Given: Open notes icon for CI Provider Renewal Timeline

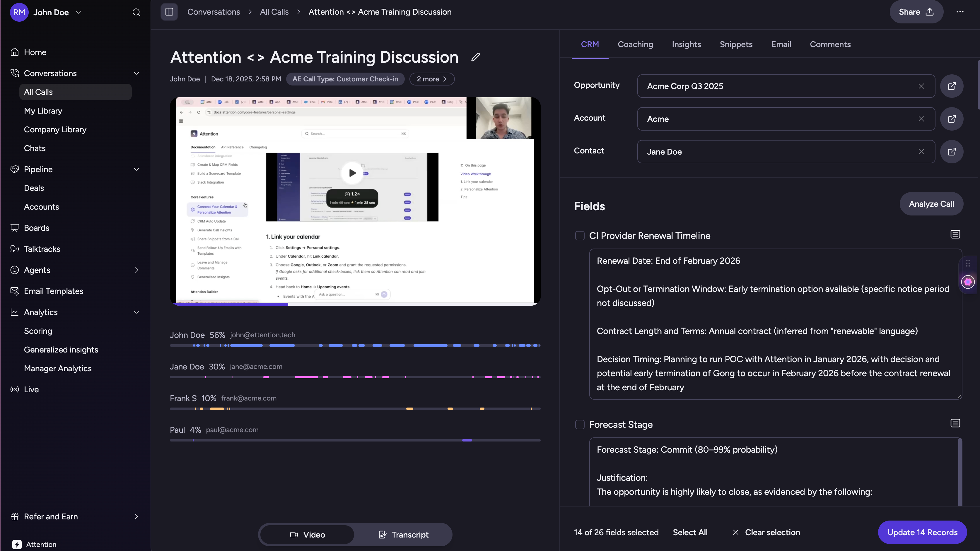Looking at the screenshot, I should [955, 235].
